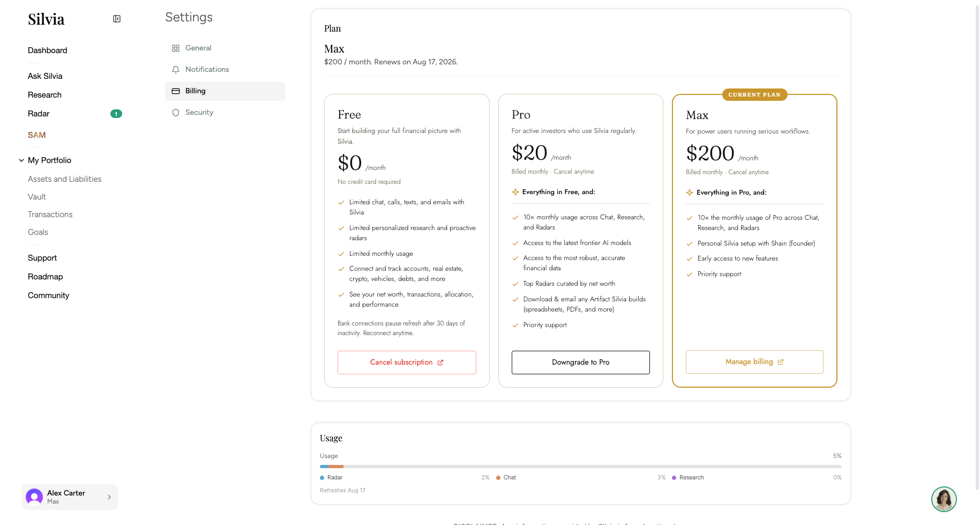
Task: Open the Security settings tab
Action: (225, 113)
